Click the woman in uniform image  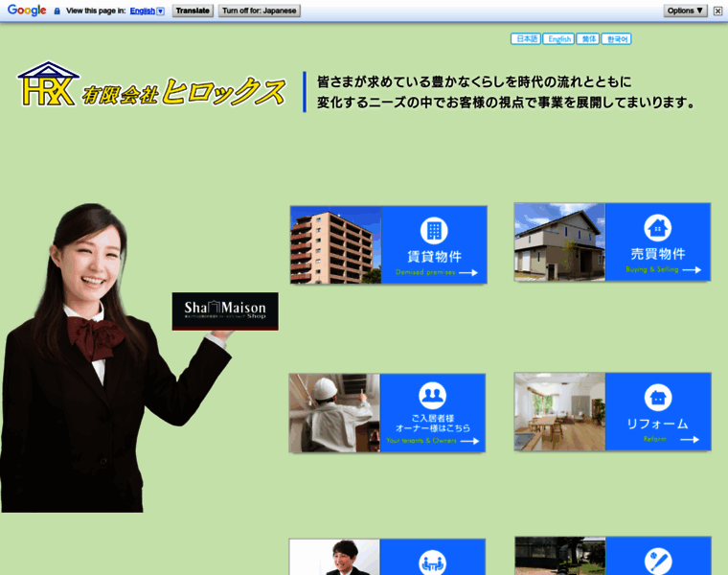[116, 357]
